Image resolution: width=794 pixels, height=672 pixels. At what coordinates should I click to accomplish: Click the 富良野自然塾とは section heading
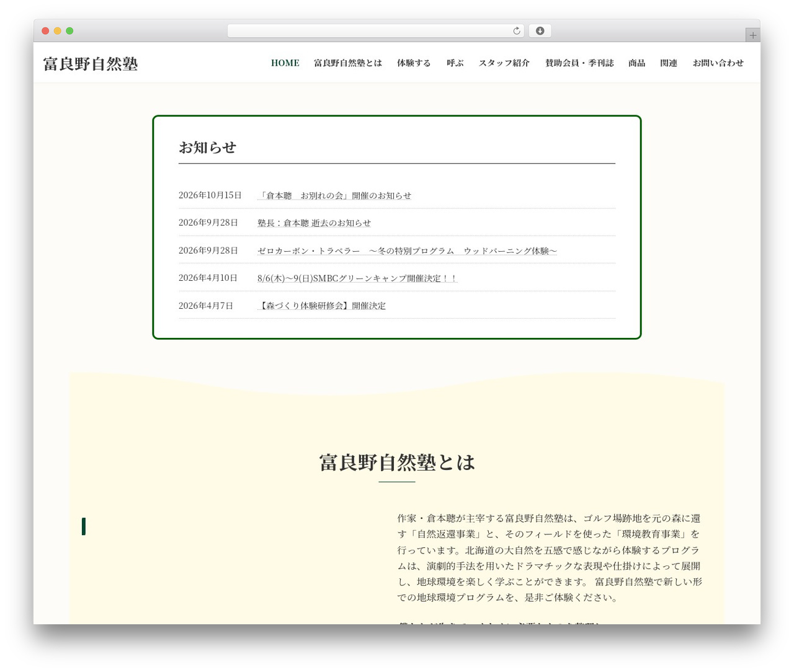pyautogui.click(x=397, y=462)
